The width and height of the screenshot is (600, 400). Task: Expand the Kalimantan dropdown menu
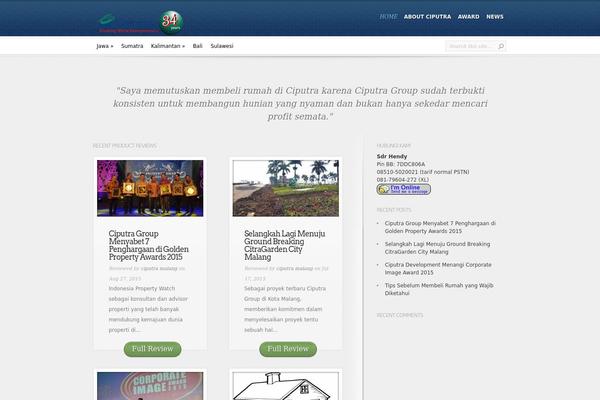[x=168, y=46]
